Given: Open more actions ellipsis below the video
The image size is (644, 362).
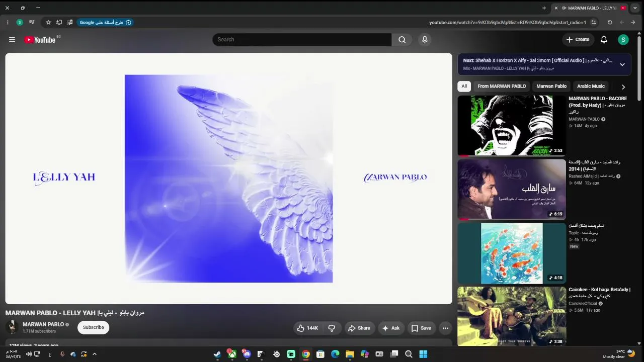Looking at the screenshot, I should (445, 328).
